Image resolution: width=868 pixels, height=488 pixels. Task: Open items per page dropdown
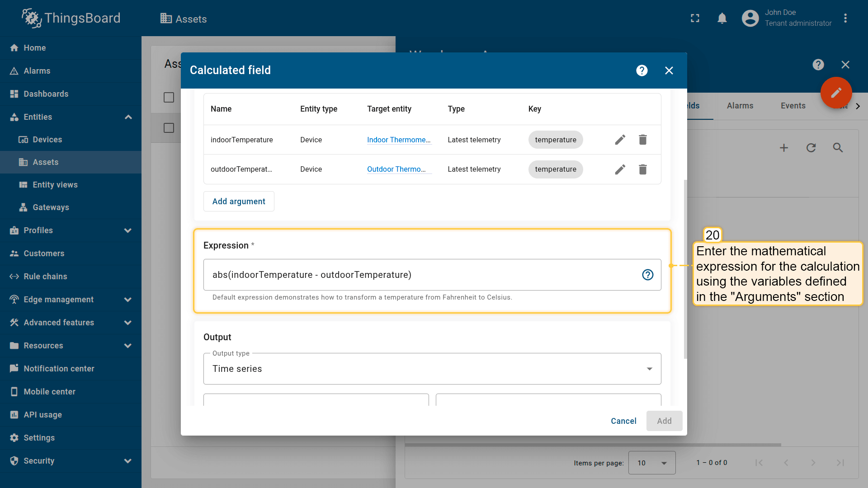coord(651,463)
